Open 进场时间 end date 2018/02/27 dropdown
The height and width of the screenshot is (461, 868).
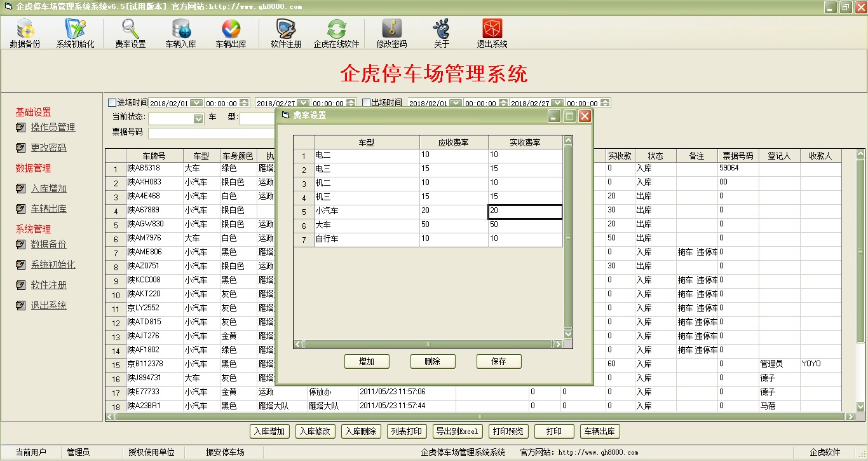(303, 103)
